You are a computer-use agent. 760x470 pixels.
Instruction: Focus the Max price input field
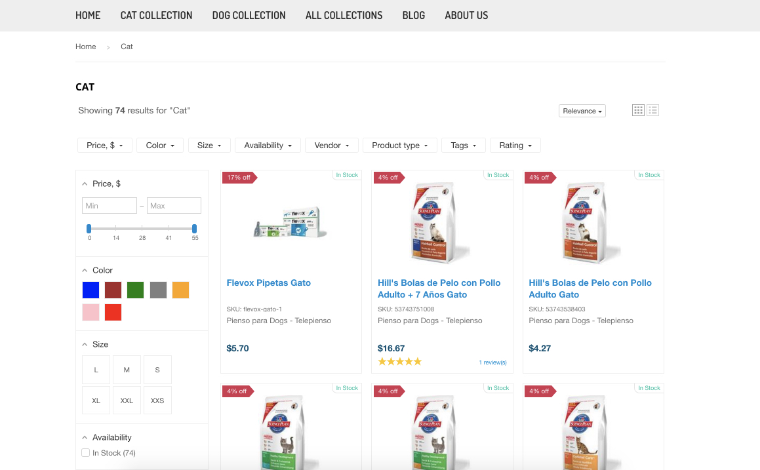point(174,205)
